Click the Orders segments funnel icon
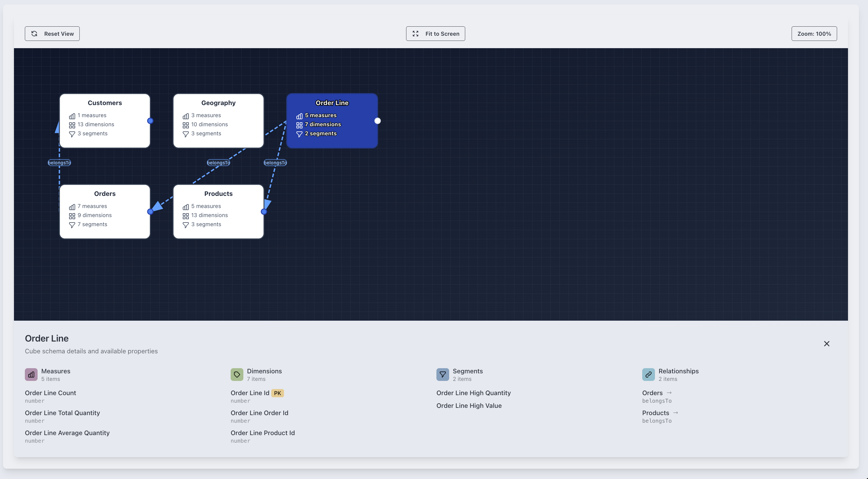The height and width of the screenshot is (479, 868). click(72, 225)
